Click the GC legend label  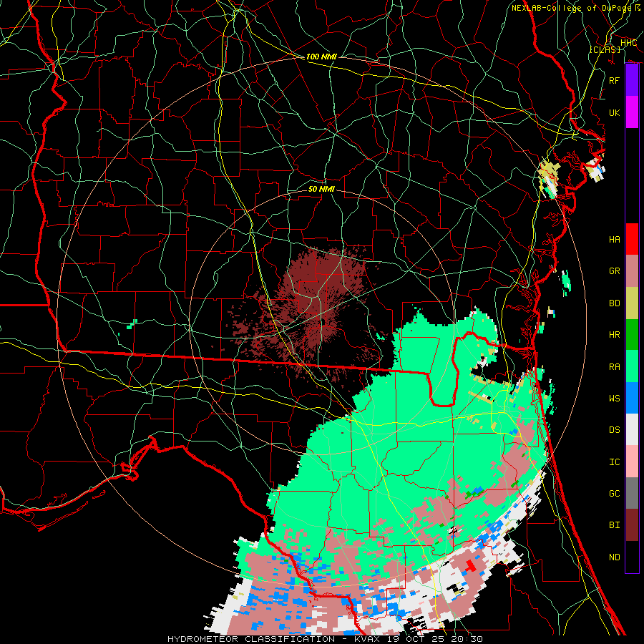pyautogui.click(x=614, y=494)
